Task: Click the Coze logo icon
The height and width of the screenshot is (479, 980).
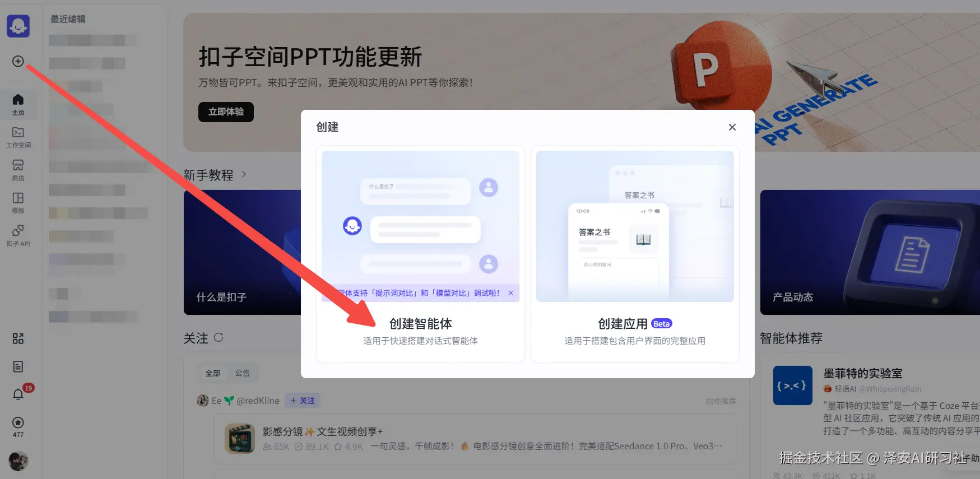Action: point(18,26)
